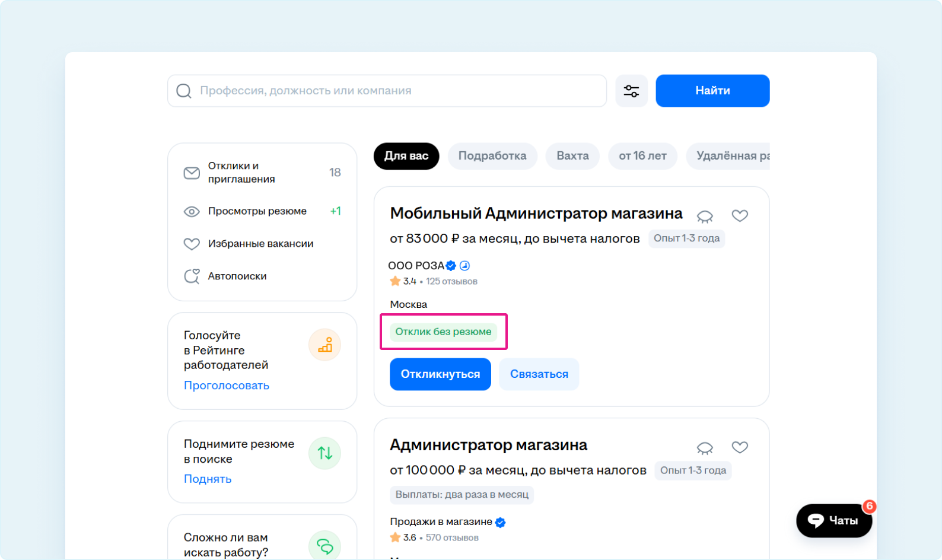The width and height of the screenshot is (942, 560).
Task: Favorite the Администратор магазина vacancy
Action: pos(740,447)
